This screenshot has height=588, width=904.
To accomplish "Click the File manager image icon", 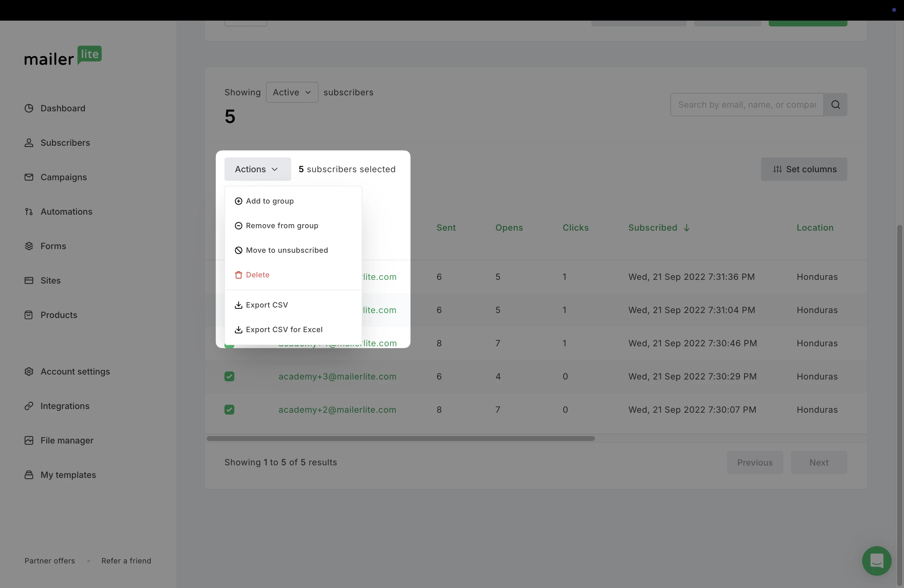I will 29,441.
